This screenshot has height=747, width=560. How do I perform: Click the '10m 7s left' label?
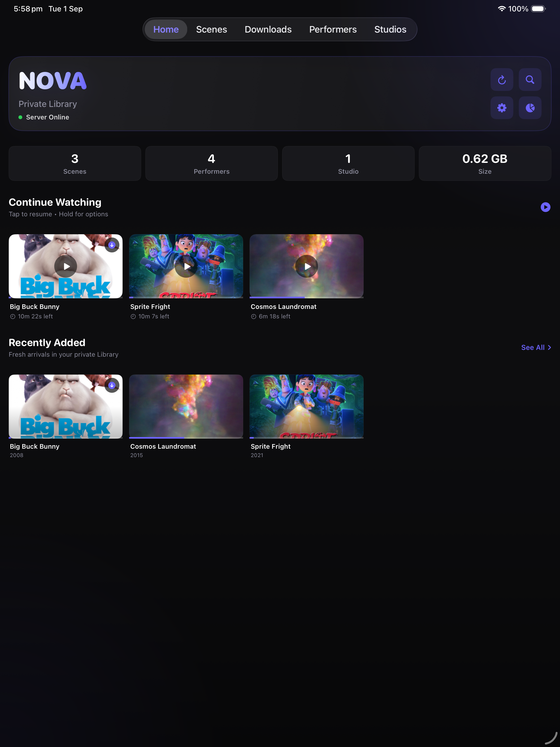(x=154, y=316)
